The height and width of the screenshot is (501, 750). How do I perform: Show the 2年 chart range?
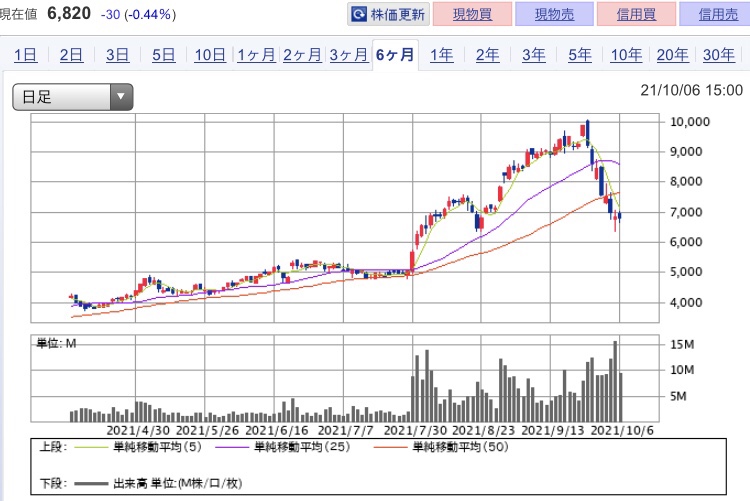tap(487, 55)
